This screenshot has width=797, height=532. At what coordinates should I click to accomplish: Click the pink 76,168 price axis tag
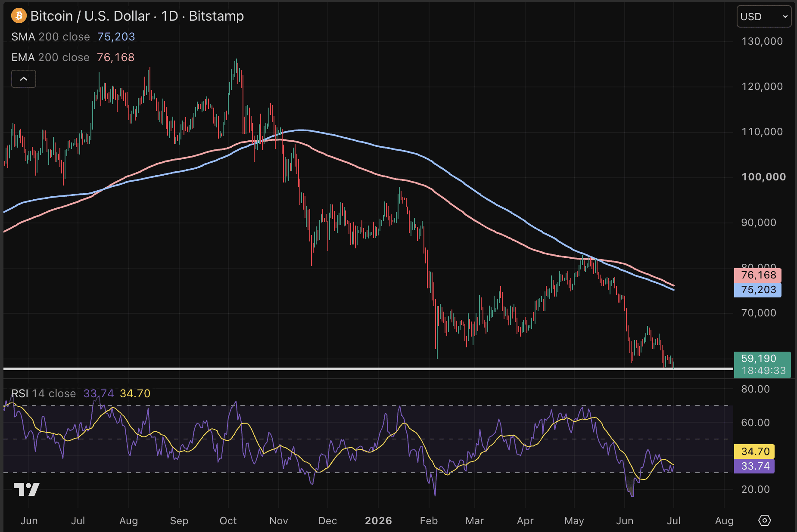pyautogui.click(x=757, y=275)
